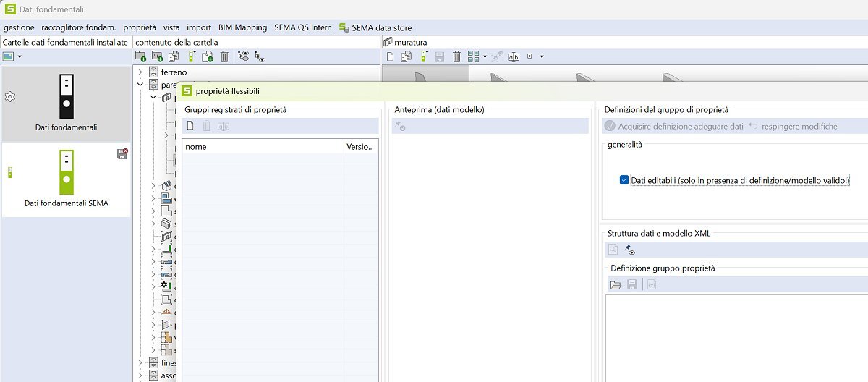Click the pin-eye icon in Struttura dati toolbar
Image resolution: width=868 pixels, height=382 pixels.
629,249
